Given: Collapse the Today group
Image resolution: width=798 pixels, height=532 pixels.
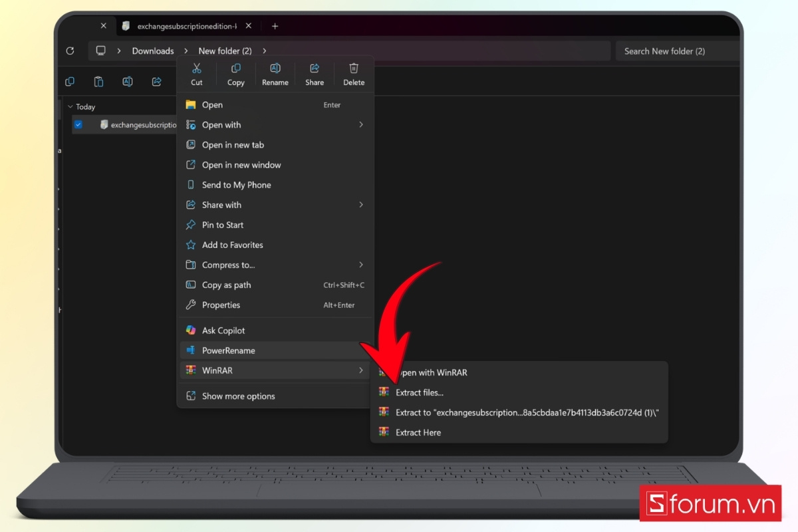Looking at the screenshot, I should pyautogui.click(x=70, y=106).
